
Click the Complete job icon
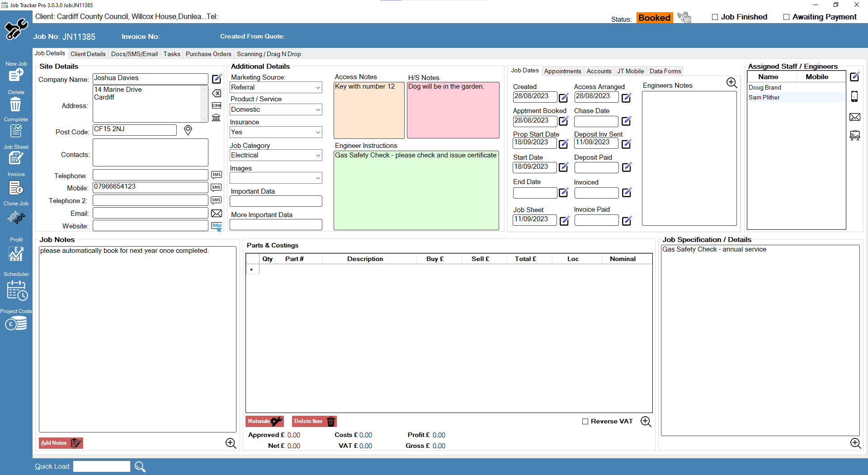[15, 131]
